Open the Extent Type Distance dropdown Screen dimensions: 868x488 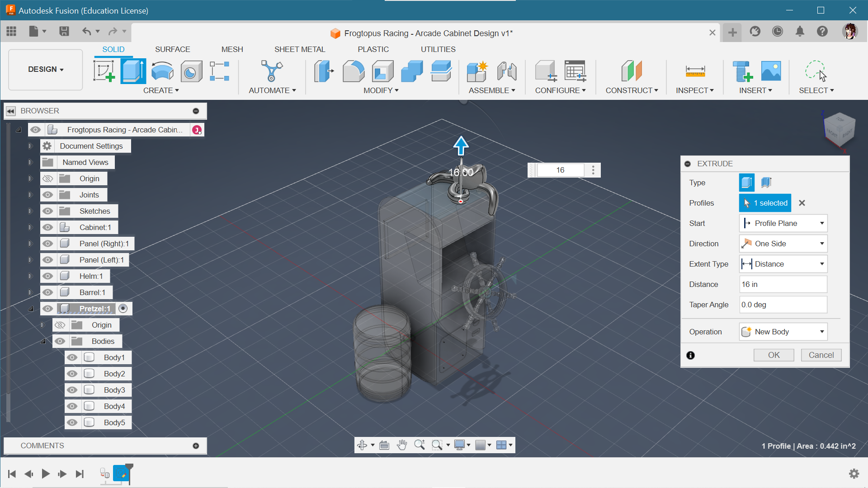click(x=783, y=264)
